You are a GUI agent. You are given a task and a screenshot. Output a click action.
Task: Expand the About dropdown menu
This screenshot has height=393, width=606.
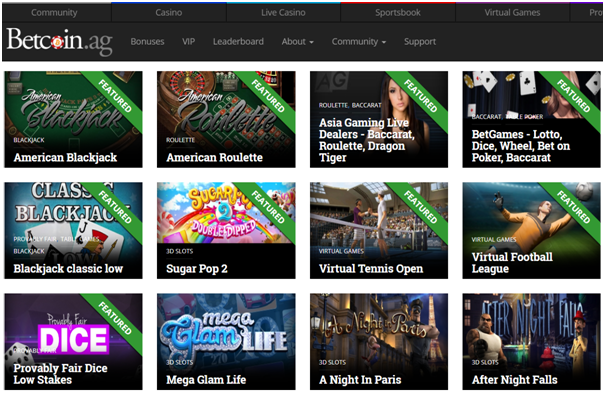coord(298,42)
